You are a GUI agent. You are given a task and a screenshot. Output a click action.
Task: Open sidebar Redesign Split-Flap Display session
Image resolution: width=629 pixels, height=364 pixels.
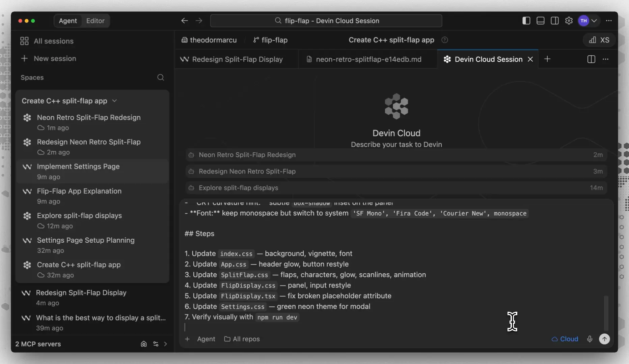(92, 298)
